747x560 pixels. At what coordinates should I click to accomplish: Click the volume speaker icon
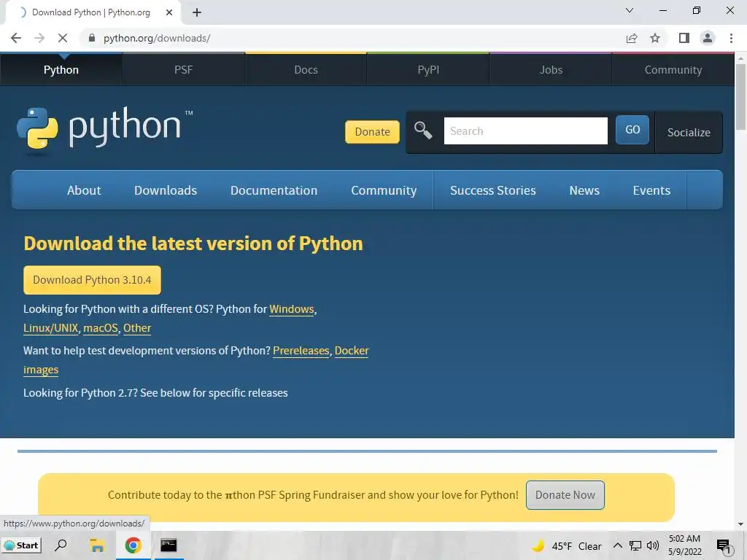point(653,545)
